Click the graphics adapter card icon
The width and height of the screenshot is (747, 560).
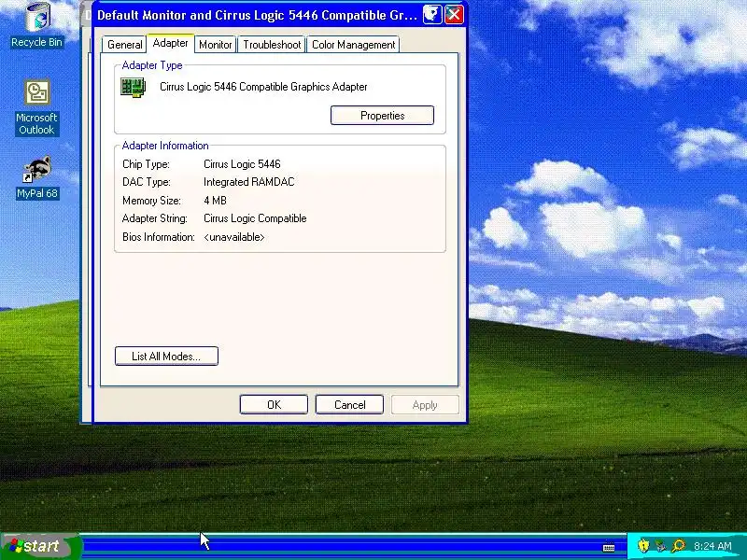133,88
